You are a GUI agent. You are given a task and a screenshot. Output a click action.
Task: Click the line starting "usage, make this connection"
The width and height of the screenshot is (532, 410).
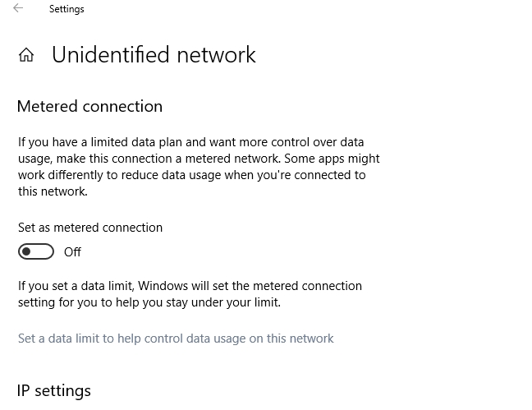pyautogui.click(x=199, y=159)
